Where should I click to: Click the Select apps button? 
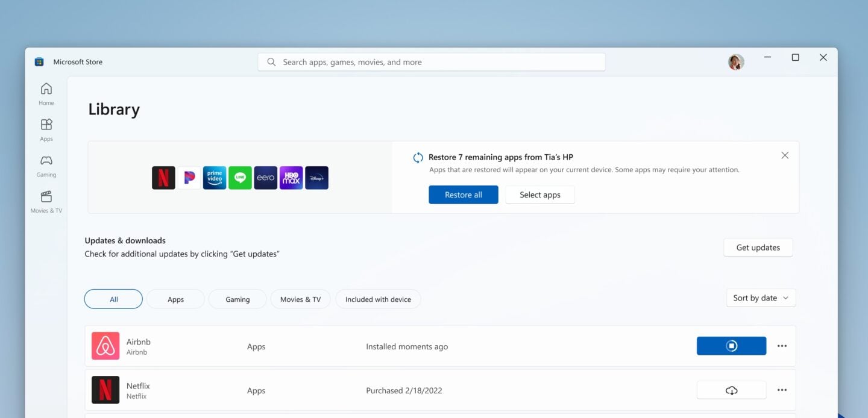[540, 195]
